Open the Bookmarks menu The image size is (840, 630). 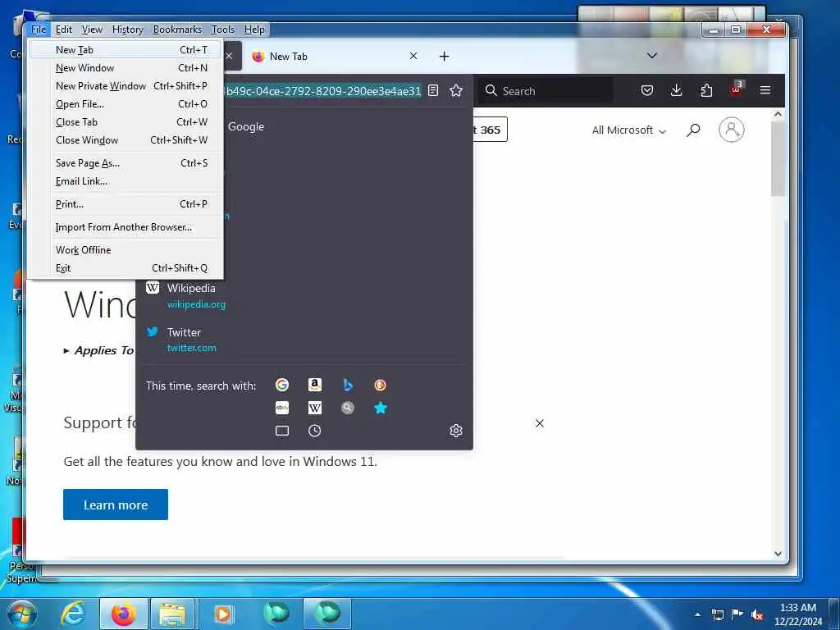(x=177, y=30)
